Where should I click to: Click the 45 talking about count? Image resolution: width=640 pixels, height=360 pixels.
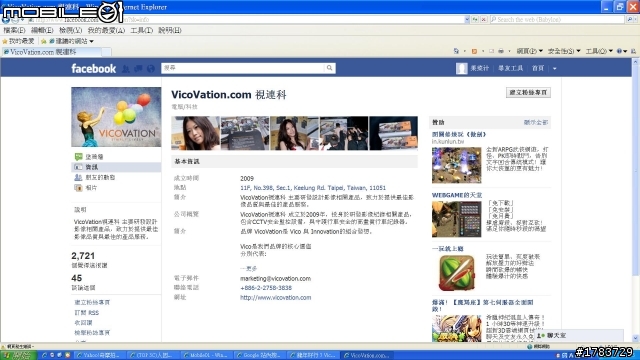[77, 278]
